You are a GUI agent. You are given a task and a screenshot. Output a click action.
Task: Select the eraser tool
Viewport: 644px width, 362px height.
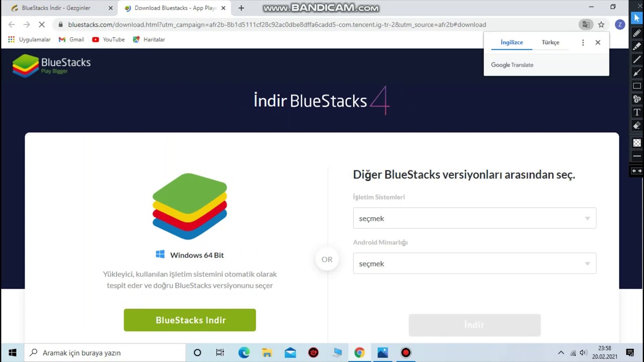pyautogui.click(x=637, y=125)
